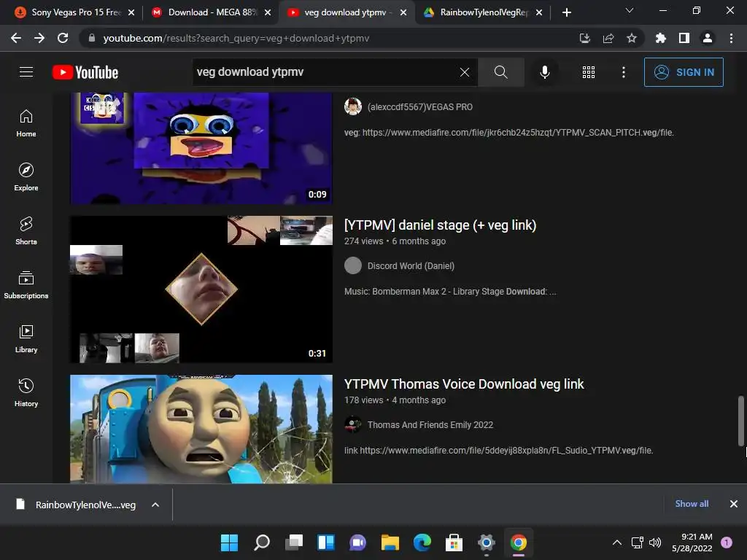This screenshot has height=560, width=747.
Task: Open the YouTube apps grid
Action: coord(589,72)
